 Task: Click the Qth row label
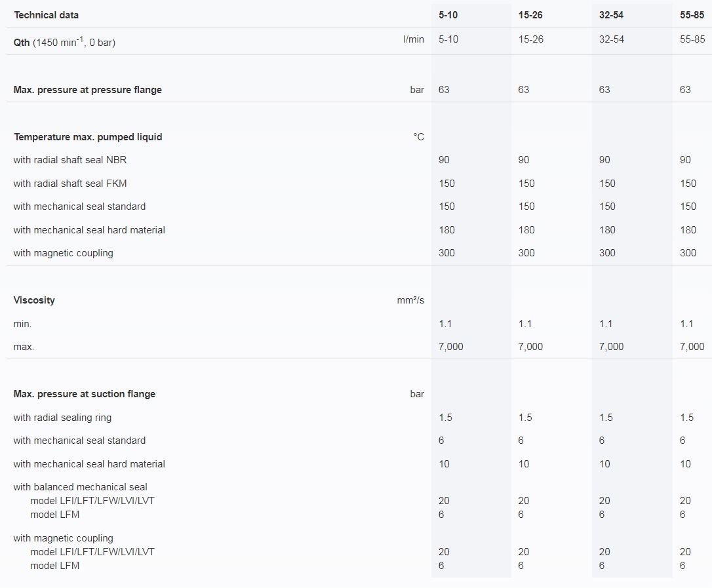[x=64, y=42]
